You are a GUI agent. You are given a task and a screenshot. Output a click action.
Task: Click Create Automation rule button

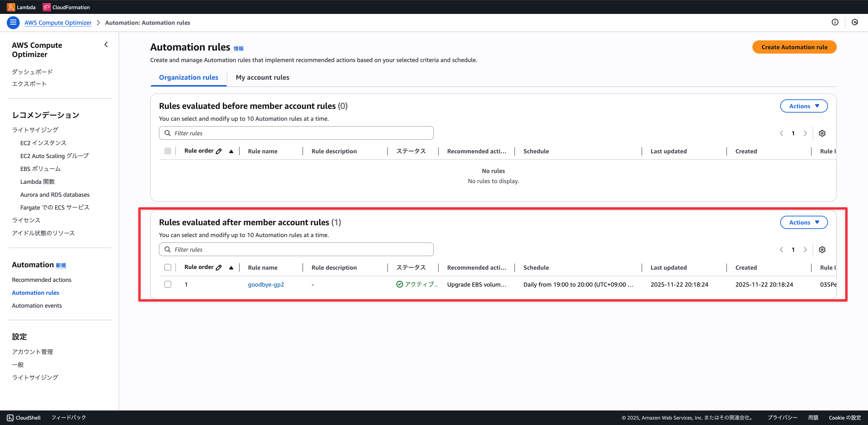[794, 47]
